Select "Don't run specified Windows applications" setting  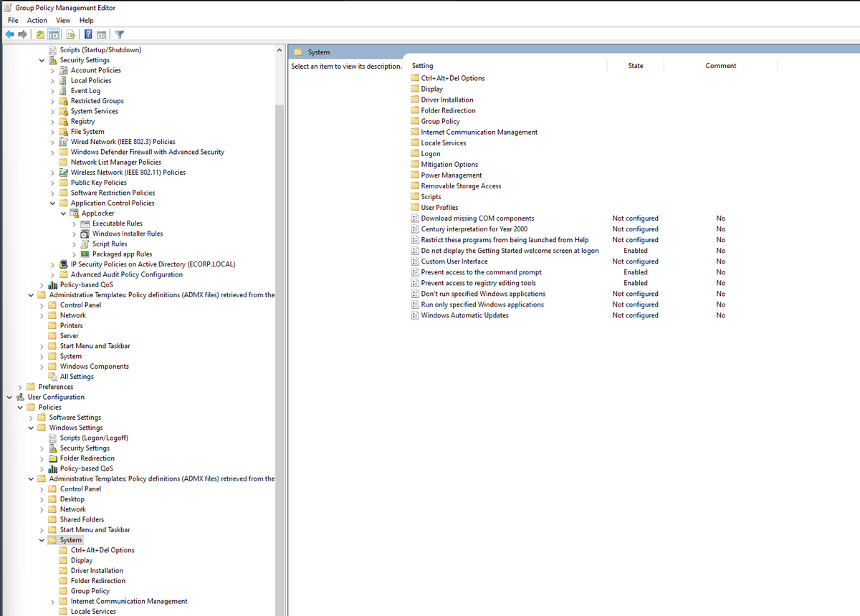click(x=483, y=294)
